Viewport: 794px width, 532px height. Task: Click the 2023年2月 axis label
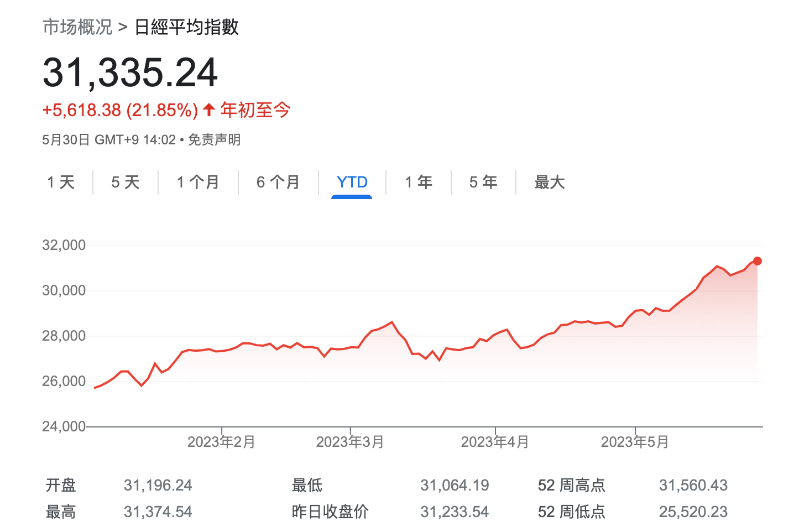click(221, 442)
